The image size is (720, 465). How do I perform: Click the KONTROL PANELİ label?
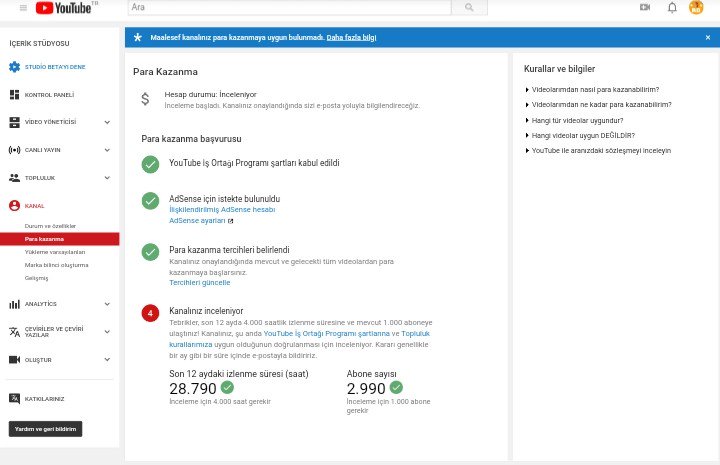[x=50, y=95]
